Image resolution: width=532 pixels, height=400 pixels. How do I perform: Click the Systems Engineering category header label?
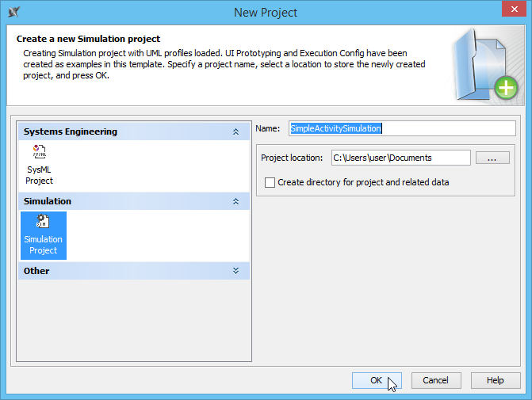(x=71, y=131)
